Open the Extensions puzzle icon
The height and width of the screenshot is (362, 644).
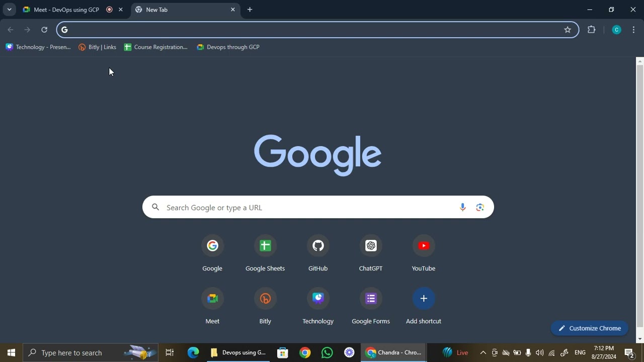pos(592,30)
